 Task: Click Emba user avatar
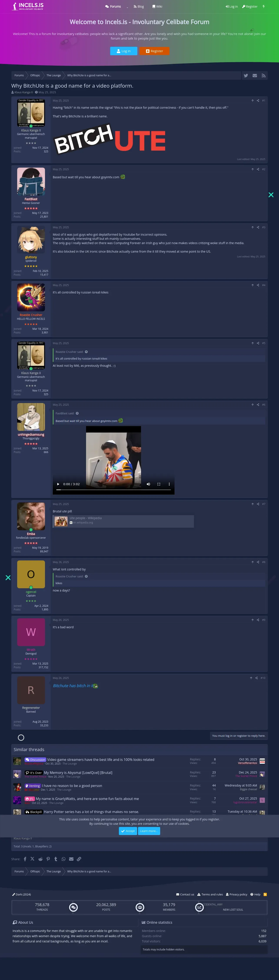point(31,516)
